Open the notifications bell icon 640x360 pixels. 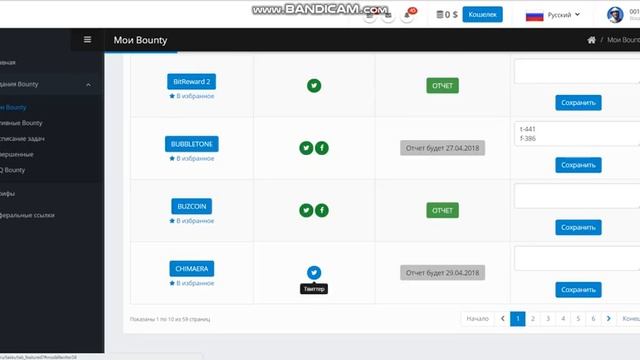[x=407, y=15]
